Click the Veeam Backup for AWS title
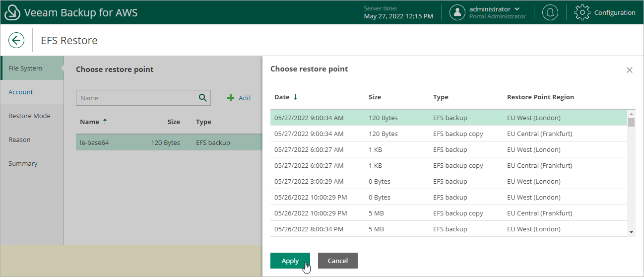This screenshot has height=277, width=644. click(x=81, y=12)
